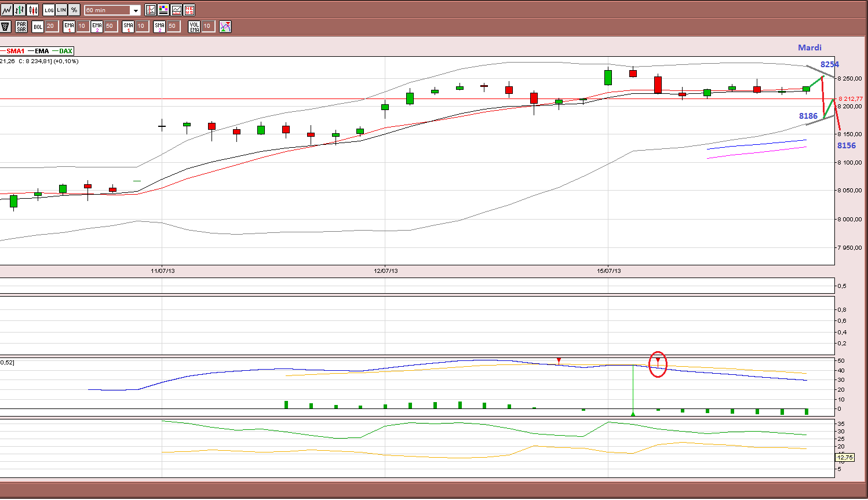Click the chart with volume indicator icon
The height and width of the screenshot is (500, 868).
pyautogui.click(x=176, y=10)
